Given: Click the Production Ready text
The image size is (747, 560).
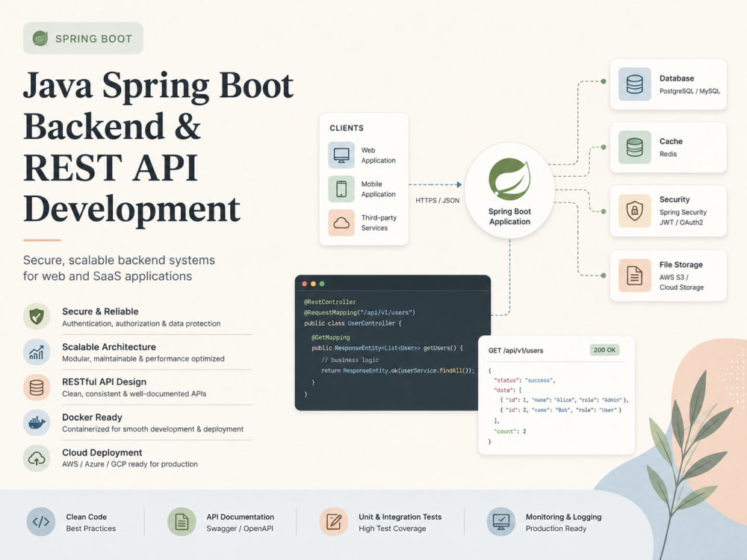Looking at the screenshot, I should pos(556,529).
